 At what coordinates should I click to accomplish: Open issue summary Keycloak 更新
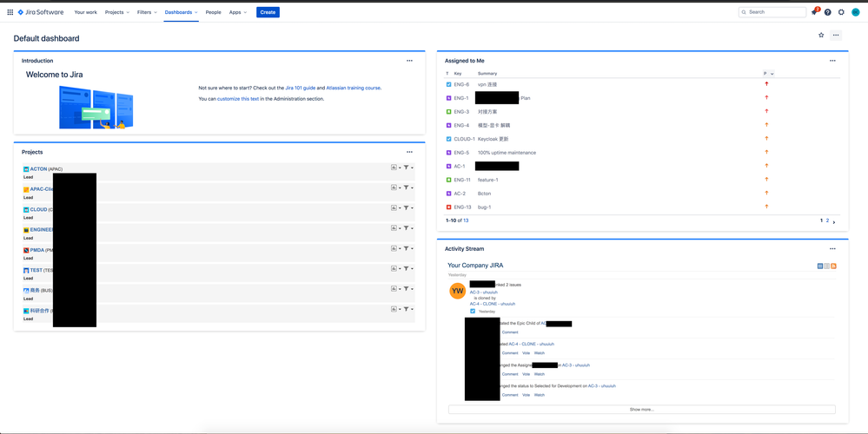pos(494,139)
